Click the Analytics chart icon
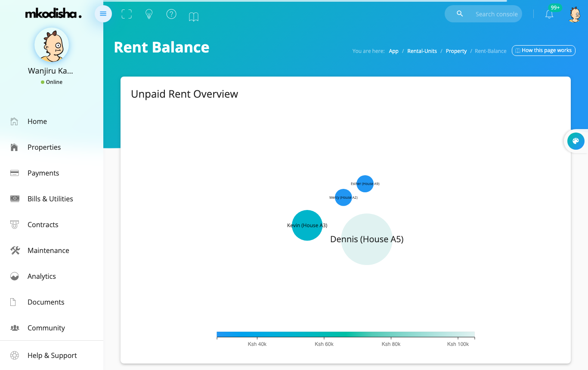Image resolution: width=588 pixels, height=370 pixels. pos(15,276)
